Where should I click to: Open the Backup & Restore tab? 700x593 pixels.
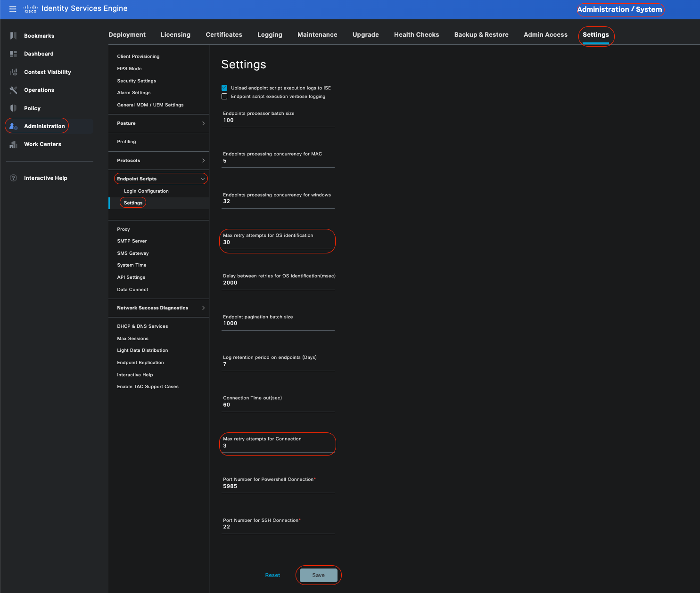[x=481, y=35]
